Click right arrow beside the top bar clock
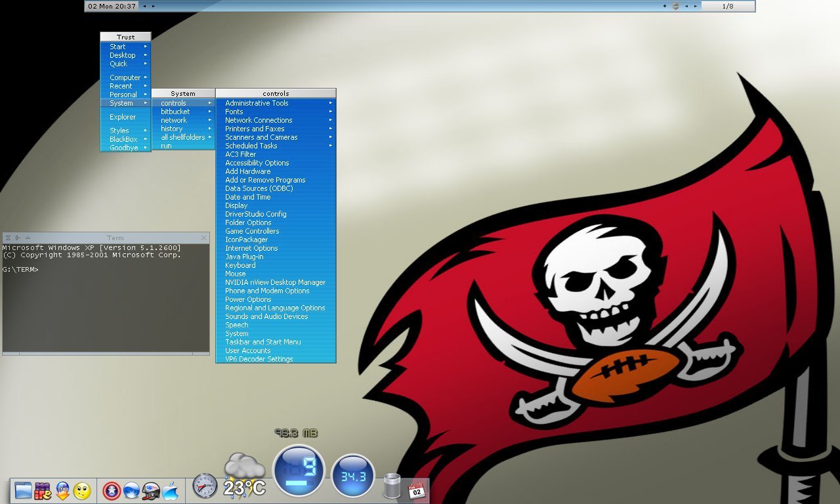 point(154,6)
